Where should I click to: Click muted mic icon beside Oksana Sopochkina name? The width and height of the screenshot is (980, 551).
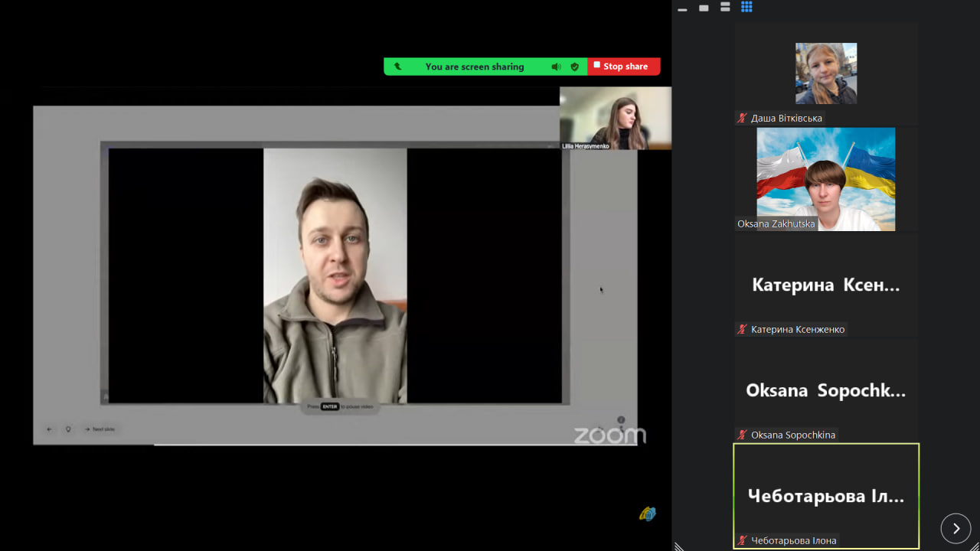tap(742, 435)
